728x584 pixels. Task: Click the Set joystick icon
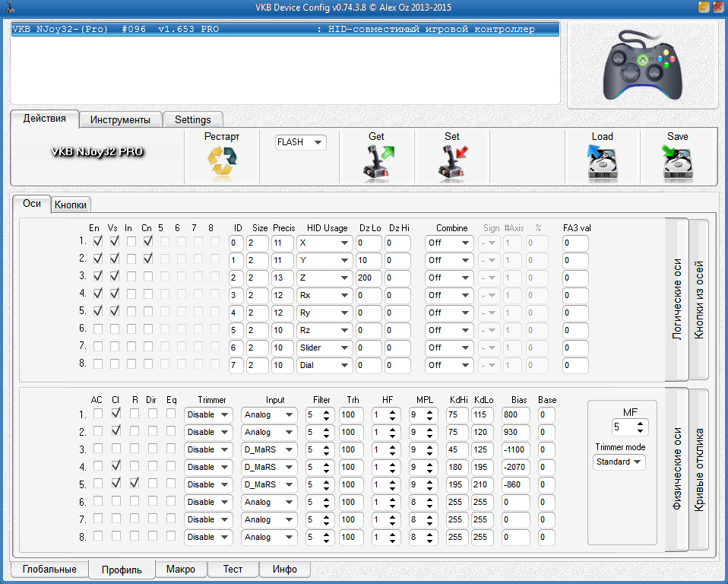click(452, 163)
